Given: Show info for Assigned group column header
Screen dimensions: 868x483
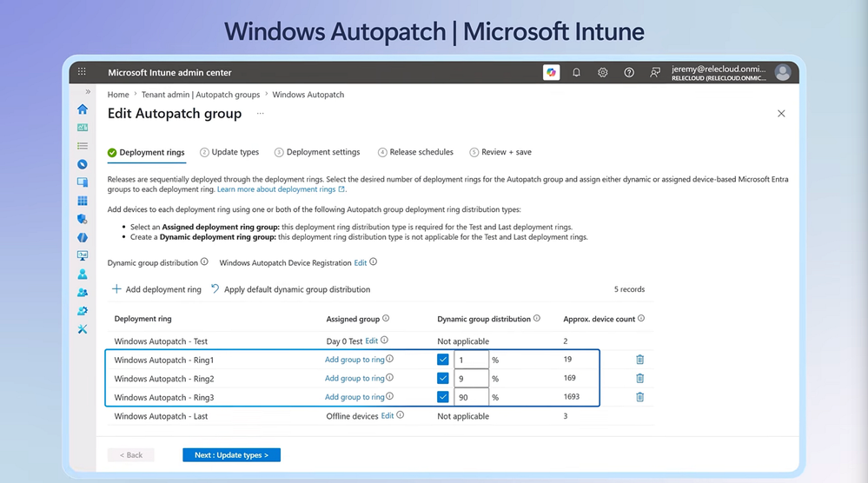Looking at the screenshot, I should pyautogui.click(x=386, y=319).
